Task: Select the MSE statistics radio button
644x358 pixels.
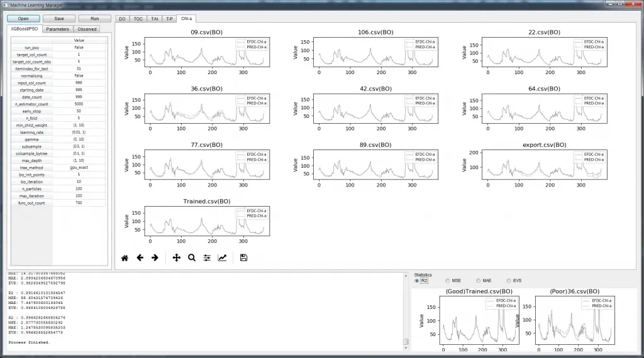Action: coord(447,281)
